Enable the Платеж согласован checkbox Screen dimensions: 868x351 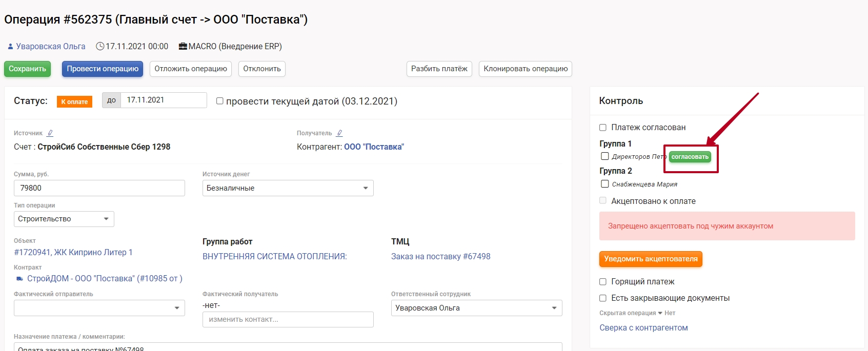coord(603,128)
